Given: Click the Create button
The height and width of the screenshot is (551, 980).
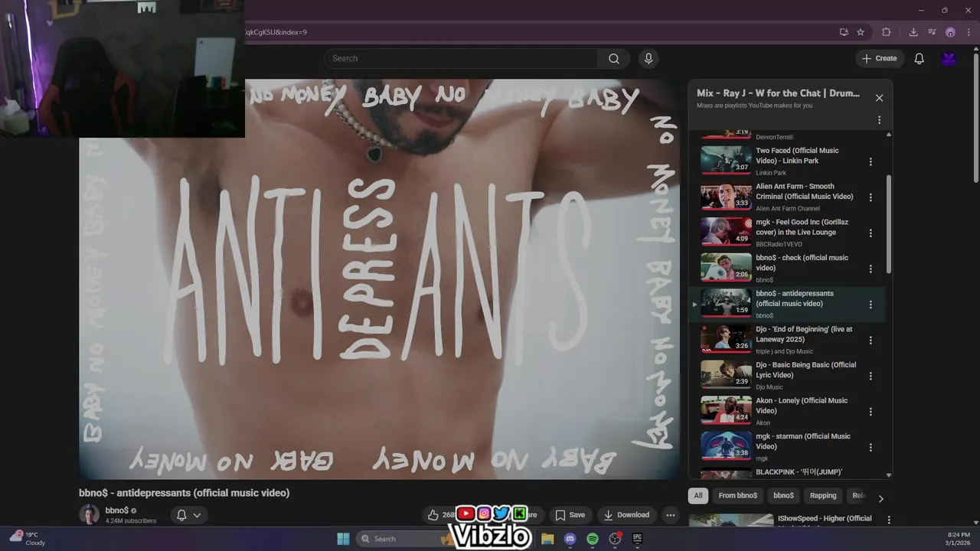Looking at the screenshot, I should pyautogui.click(x=880, y=58).
